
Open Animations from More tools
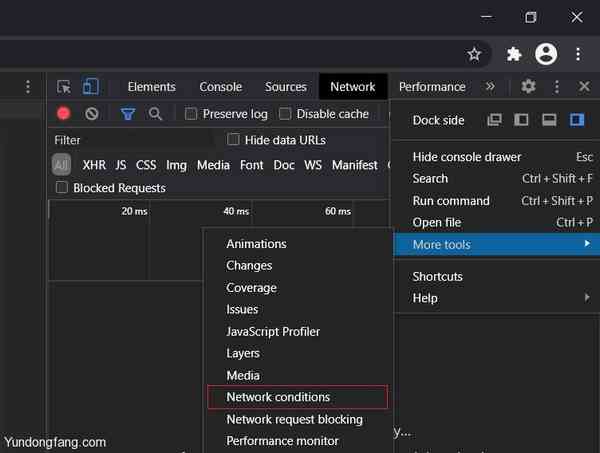[297, 244]
